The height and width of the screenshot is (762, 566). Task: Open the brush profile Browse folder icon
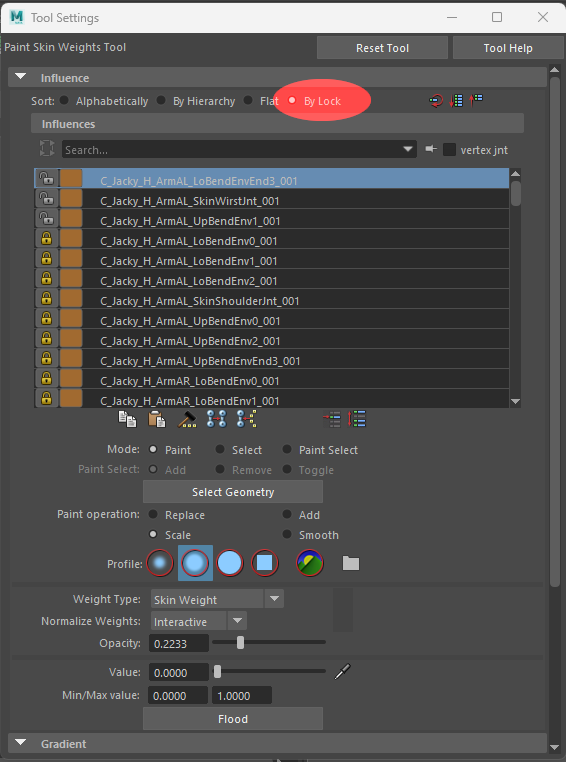coord(351,563)
